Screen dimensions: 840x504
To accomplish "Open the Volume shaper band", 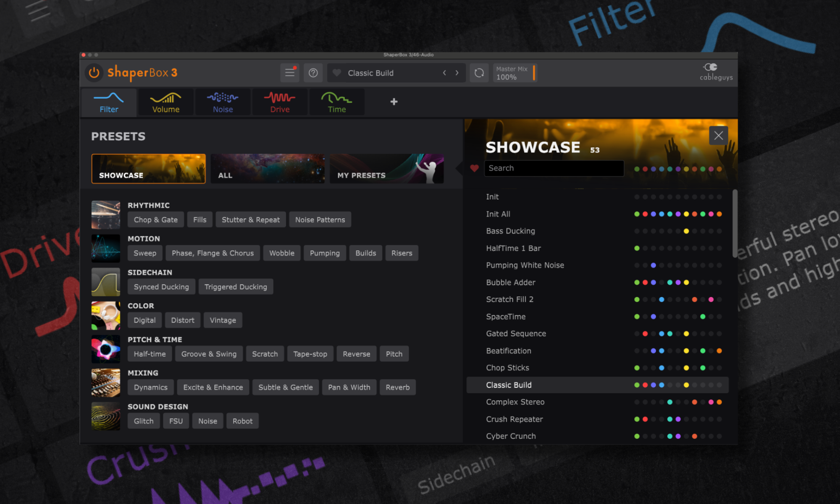I will pos(165,102).
